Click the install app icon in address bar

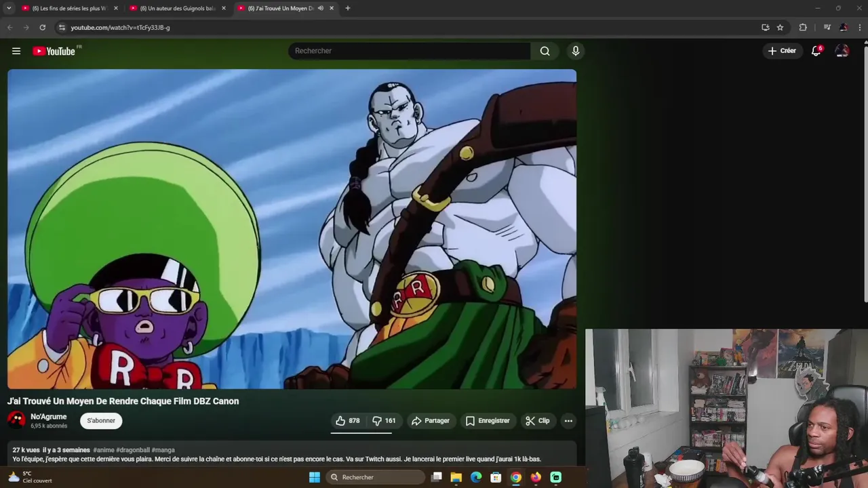click(x=765, y=27)
